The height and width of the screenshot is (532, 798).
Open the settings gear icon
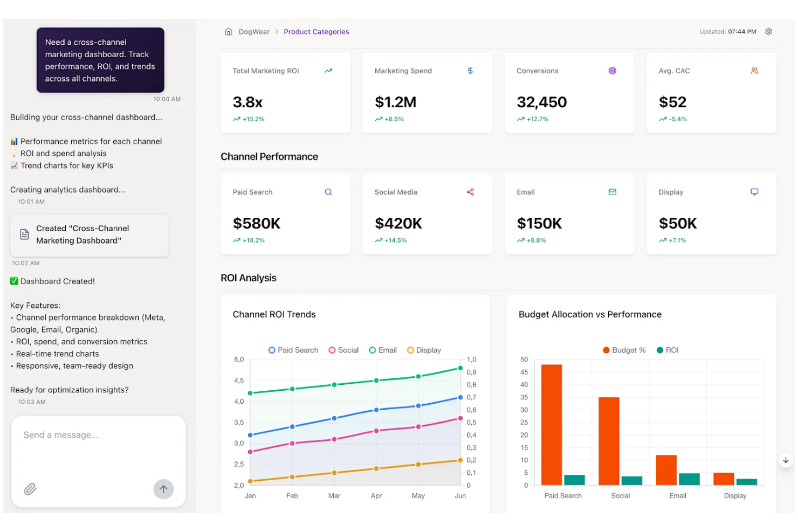tap(768, 32)
